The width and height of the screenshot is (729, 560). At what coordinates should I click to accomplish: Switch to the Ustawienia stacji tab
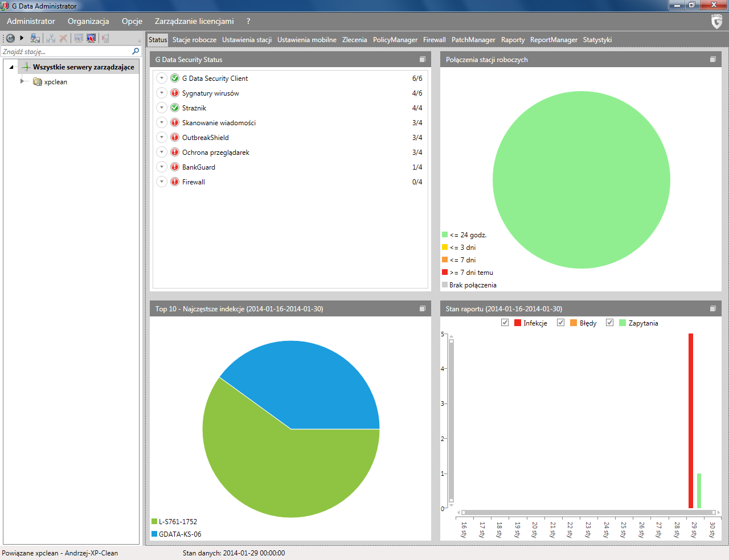(247, 40)
